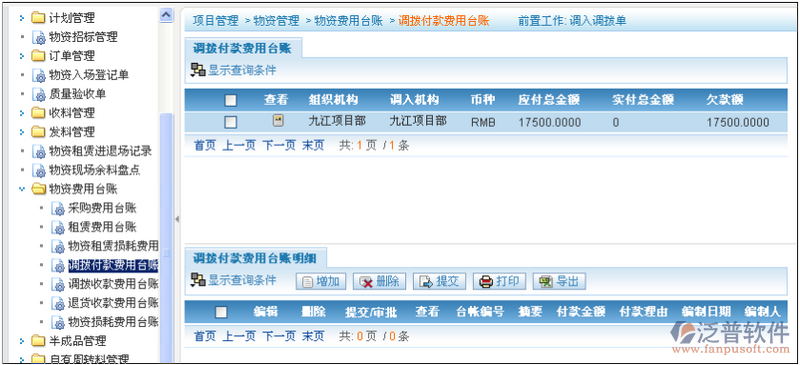Viewport: 800px width, 365px height.
Task: Collapse the sidebar with the splitter arrow
Action: pos(177,219)
